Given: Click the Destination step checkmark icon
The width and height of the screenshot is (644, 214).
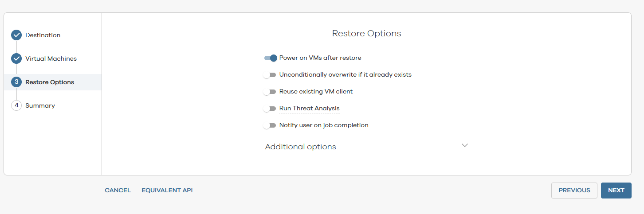Looking at the screenshot, I should tap(16, 35).
